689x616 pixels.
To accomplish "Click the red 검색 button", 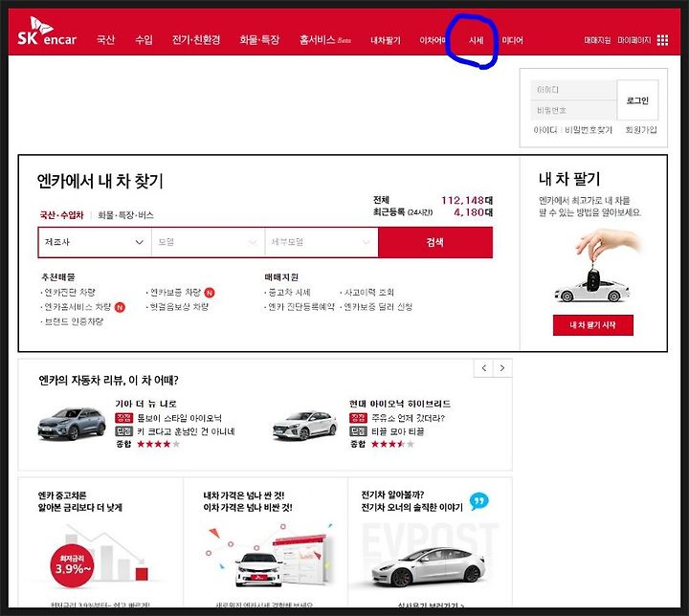I will point(435,242).
